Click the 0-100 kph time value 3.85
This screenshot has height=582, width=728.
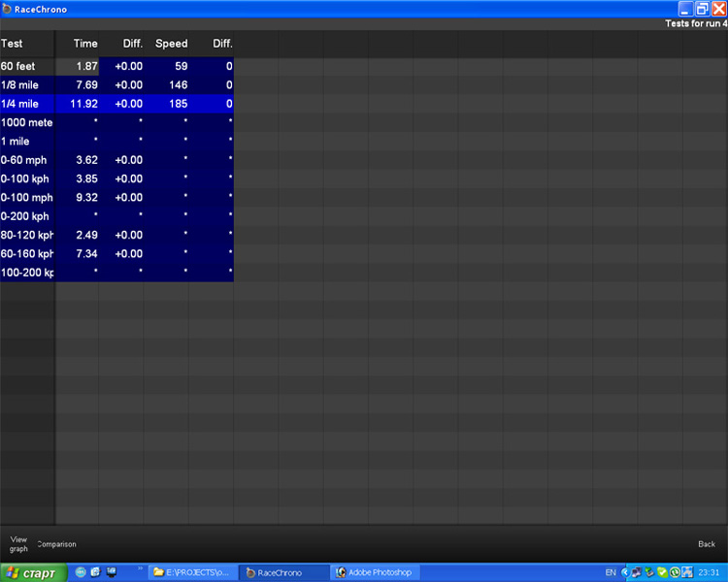tap(86, 178)
